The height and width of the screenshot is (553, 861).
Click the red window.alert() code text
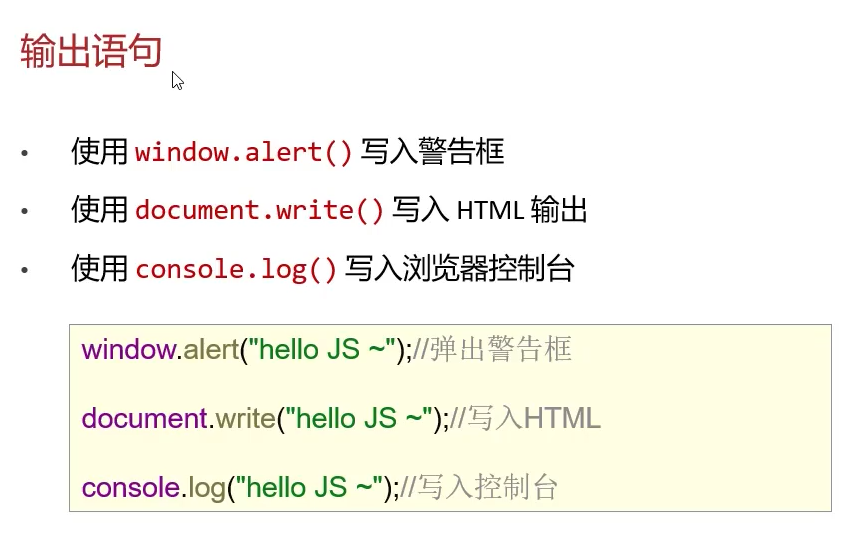click(x=243, y=152)
